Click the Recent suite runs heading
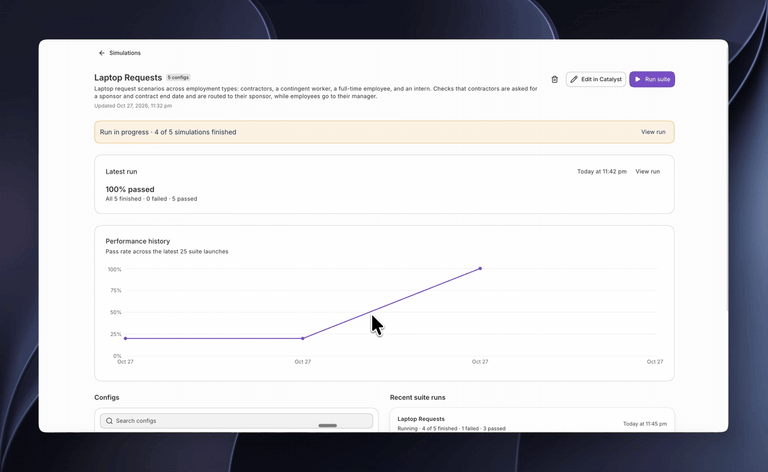This screenshot has height=472, width=768. pos(417,398)
